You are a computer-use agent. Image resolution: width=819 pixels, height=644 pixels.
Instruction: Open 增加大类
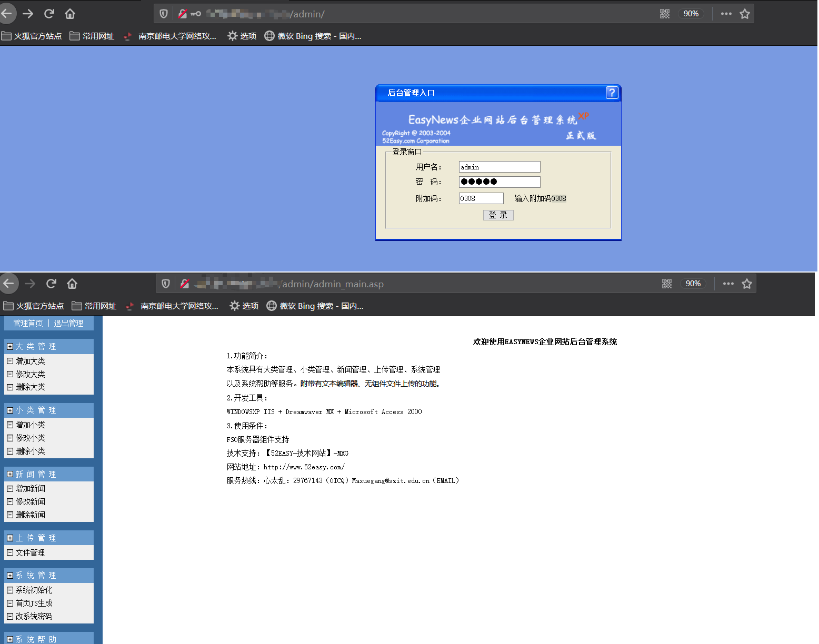pyautogui.click(x=31, y=361)
